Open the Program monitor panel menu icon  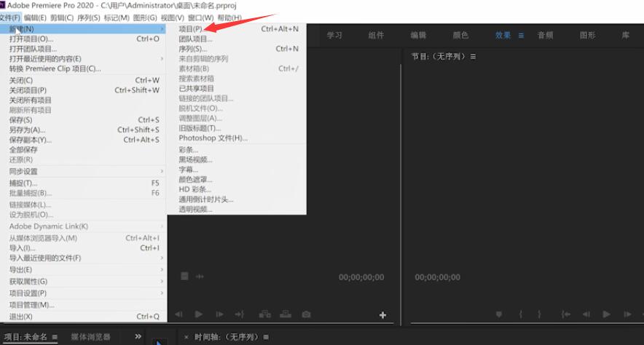tap(473, 57)
